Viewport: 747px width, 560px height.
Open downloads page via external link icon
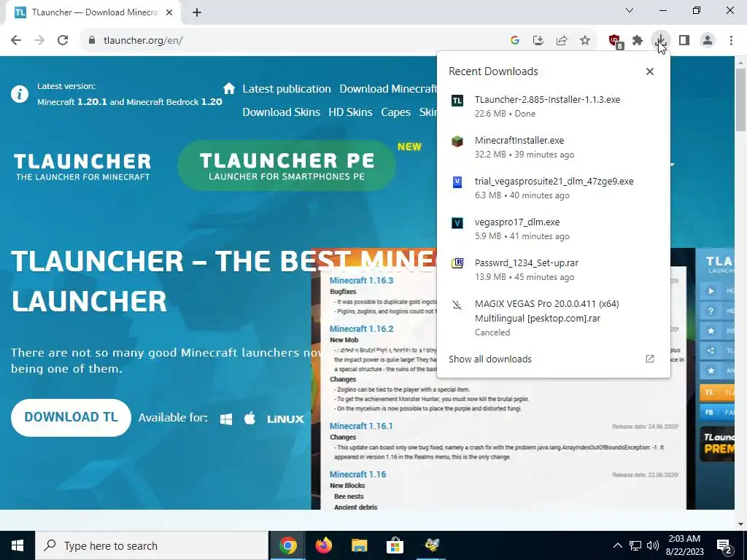tap(650, 359)
